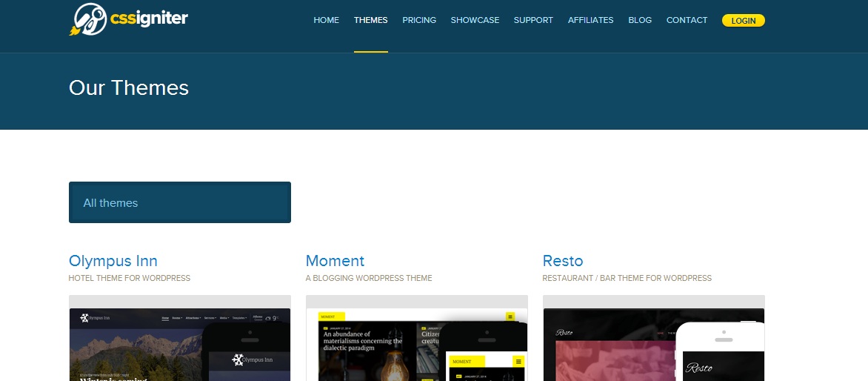Click 'Restaurant / Bar theme for WordPress' subtitle
Image resolution: width=868 pixels, height=381 pixels.
(x=627, y=278)
